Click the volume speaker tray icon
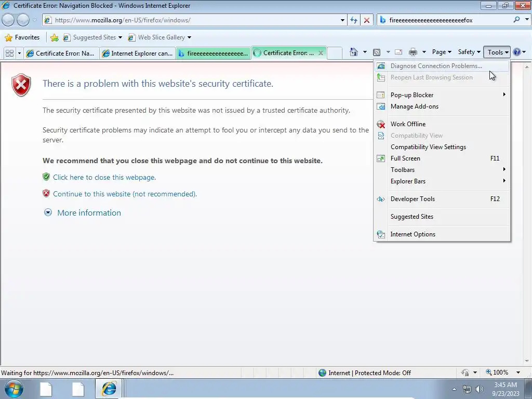The width and height of the screenshot is (532, 399). coord(480,389)
